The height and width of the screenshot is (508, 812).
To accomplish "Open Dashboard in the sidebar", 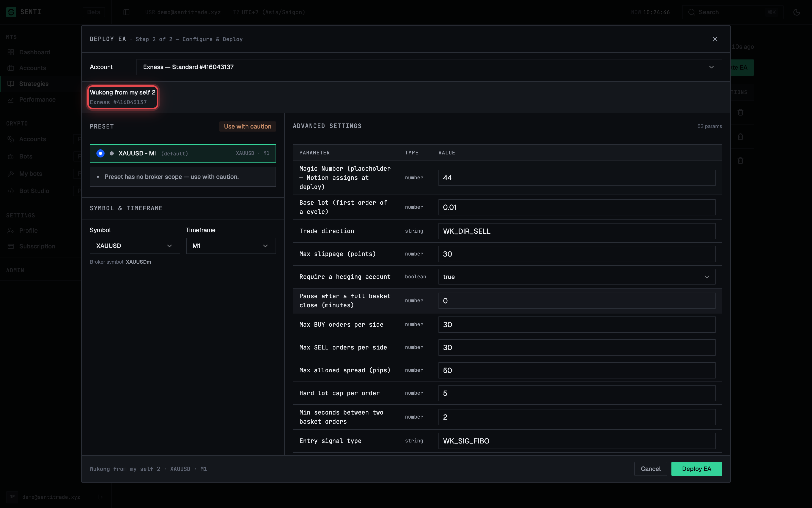I will (x=35, y=52).
